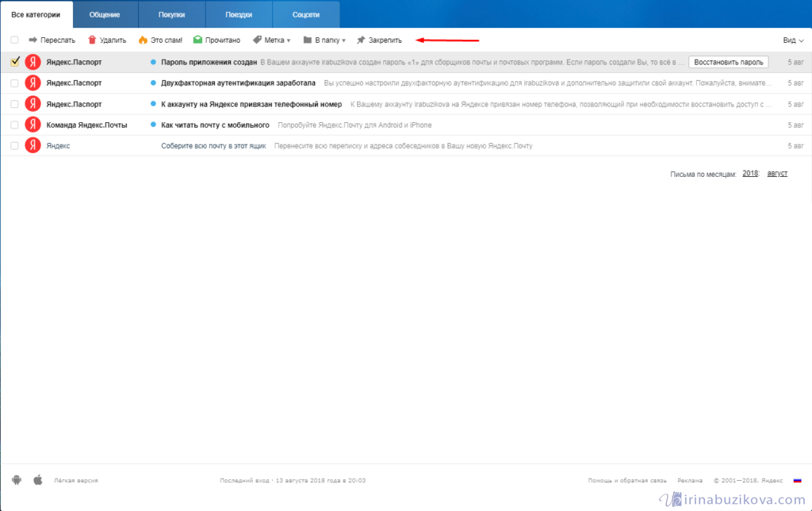Open the 2018 year link
Viewport: 812px width, 511px height.
[750, 174]
